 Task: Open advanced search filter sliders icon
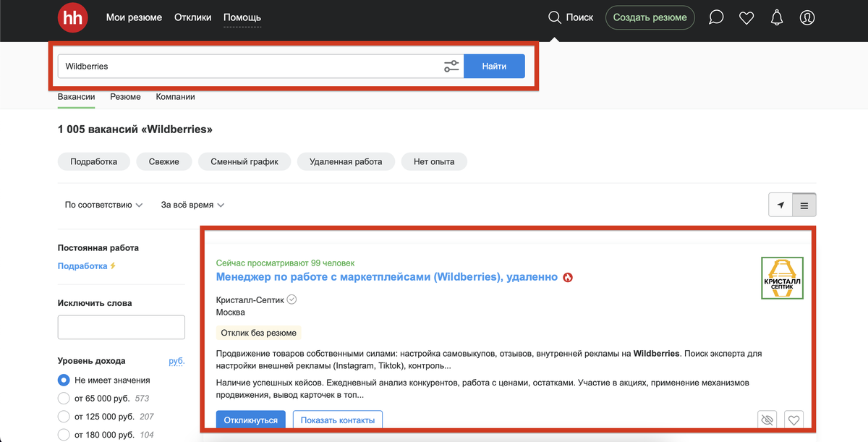click(x=451, y=67)
